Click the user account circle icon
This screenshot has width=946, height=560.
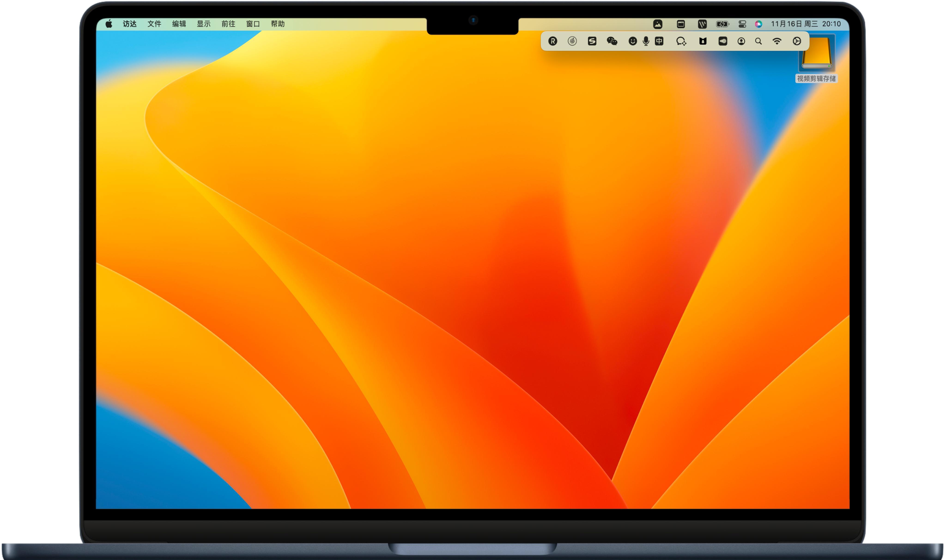point(741,41)
